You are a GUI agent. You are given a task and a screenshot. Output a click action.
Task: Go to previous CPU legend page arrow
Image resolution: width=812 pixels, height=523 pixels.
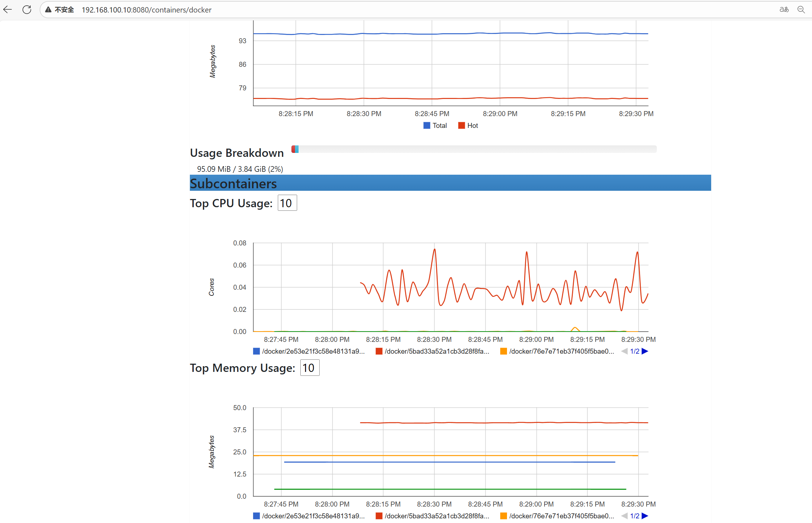click(625, 351)
